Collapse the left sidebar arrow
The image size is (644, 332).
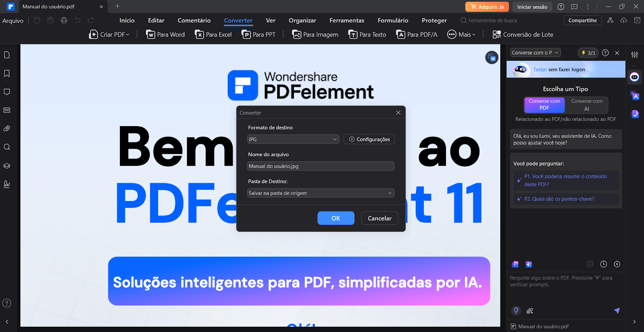[x=7, y=322]
